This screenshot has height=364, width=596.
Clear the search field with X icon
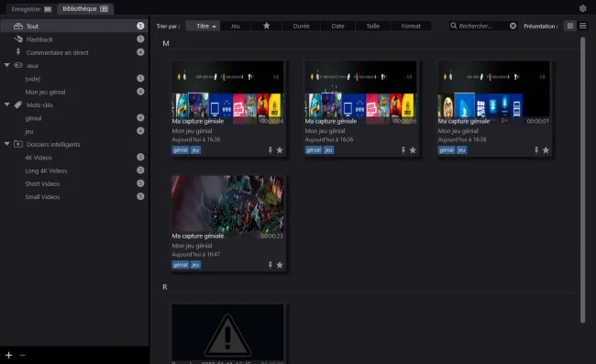click(513, 26)
